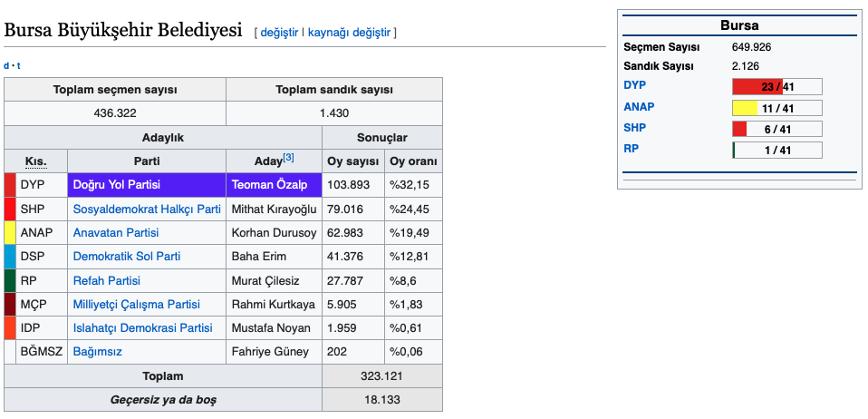
Task: Click the RP link in Bursa infobox
Action: click(631, 148)
